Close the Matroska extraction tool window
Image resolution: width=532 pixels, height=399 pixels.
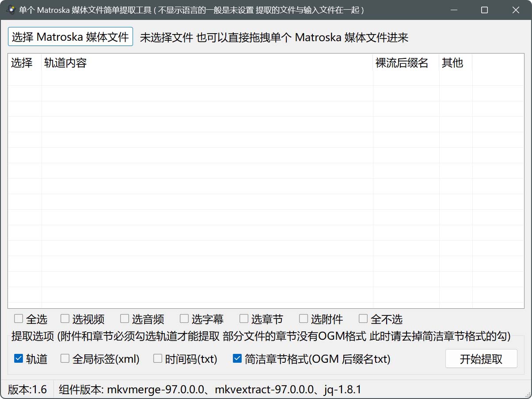tap(516, 10)
